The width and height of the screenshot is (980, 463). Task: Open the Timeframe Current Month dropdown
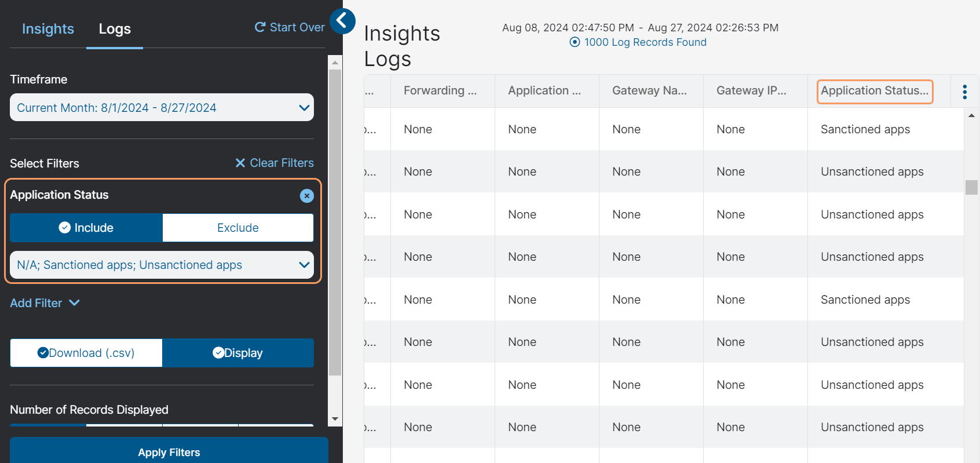(x=162, y=108)
